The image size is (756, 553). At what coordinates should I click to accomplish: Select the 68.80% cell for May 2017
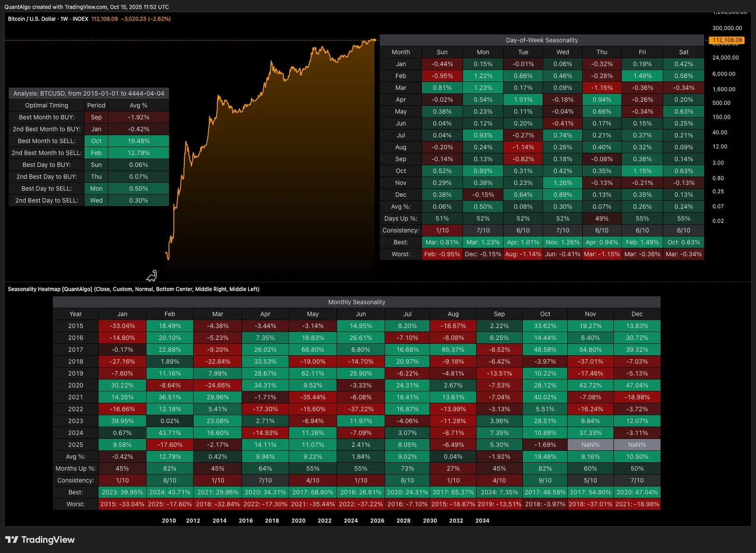pos(312,349)
